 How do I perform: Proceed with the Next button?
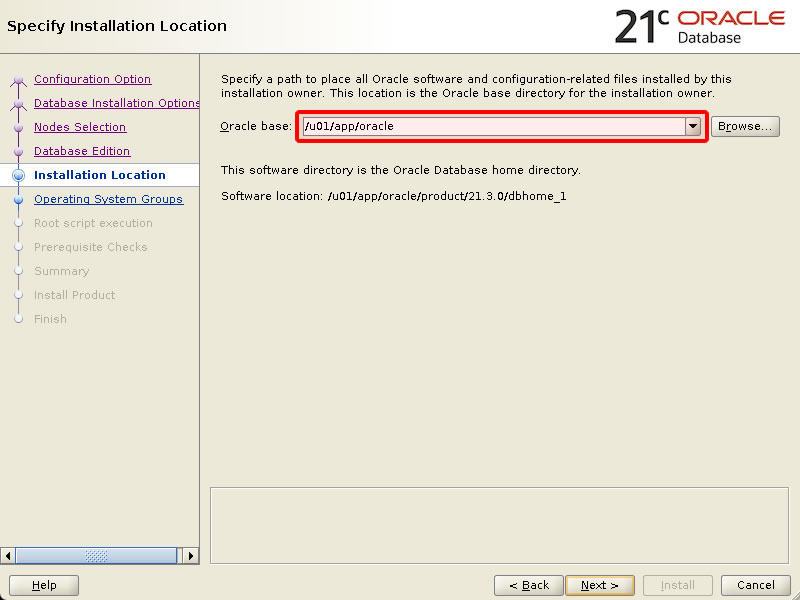pos(599,585)
